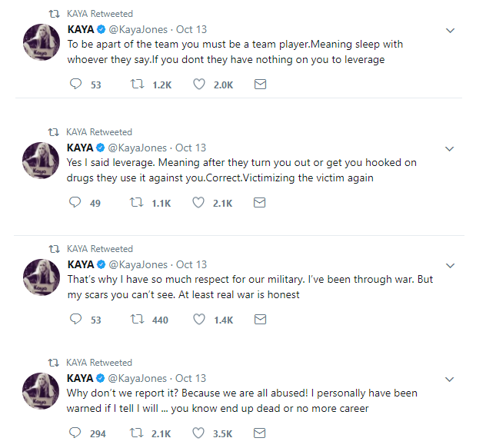Open KAYA's profile picture on the military tweet
486x448 pixels.
point(41,278)
